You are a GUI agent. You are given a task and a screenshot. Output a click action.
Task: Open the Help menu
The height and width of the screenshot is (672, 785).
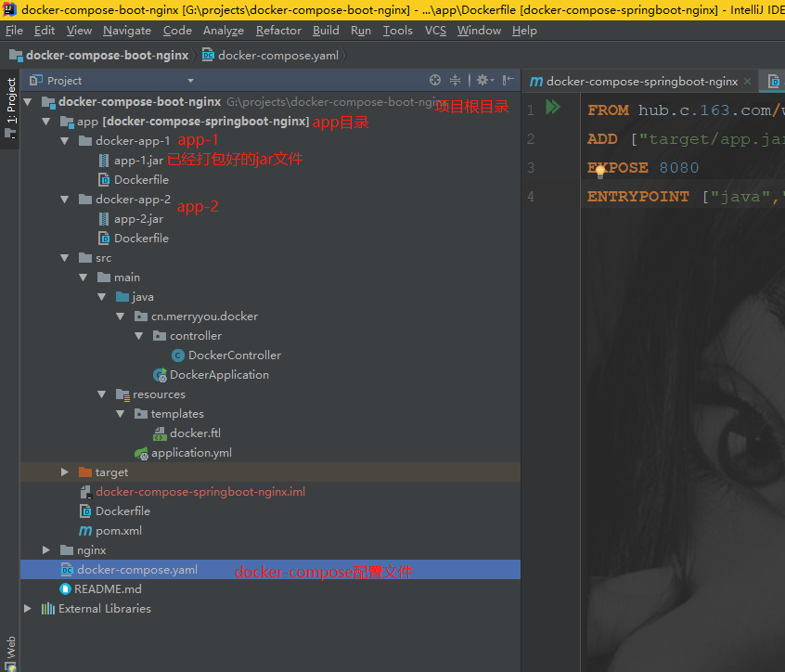tap(524, 31)
